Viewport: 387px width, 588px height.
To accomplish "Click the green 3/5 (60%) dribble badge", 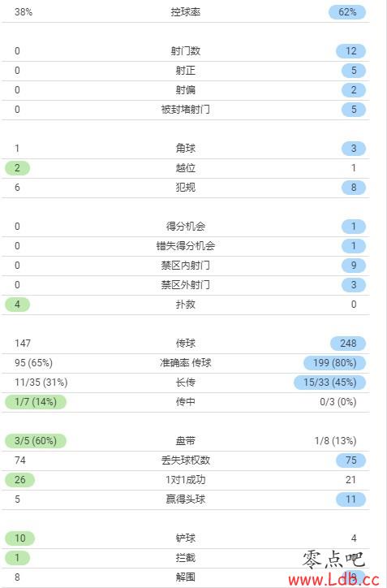I will (36, 441).
